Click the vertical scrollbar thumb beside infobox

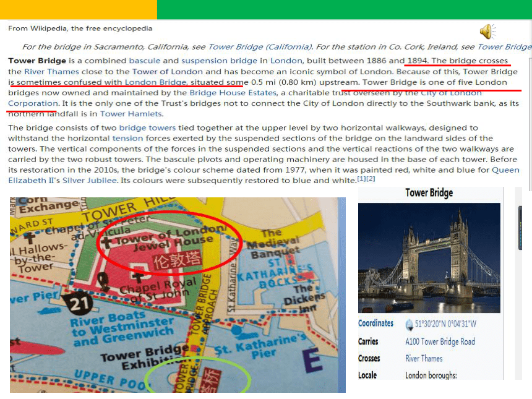520,228
